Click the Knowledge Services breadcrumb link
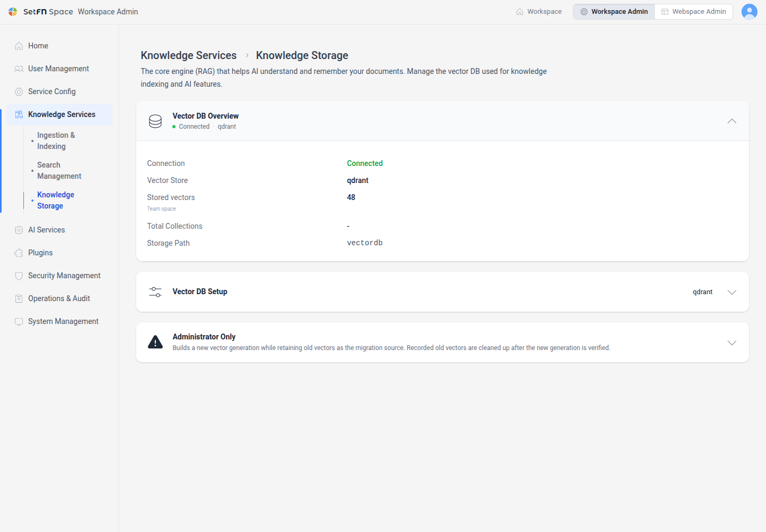This screenshot has width=766, height=532. pyautogui.click(x=189, y=55)
